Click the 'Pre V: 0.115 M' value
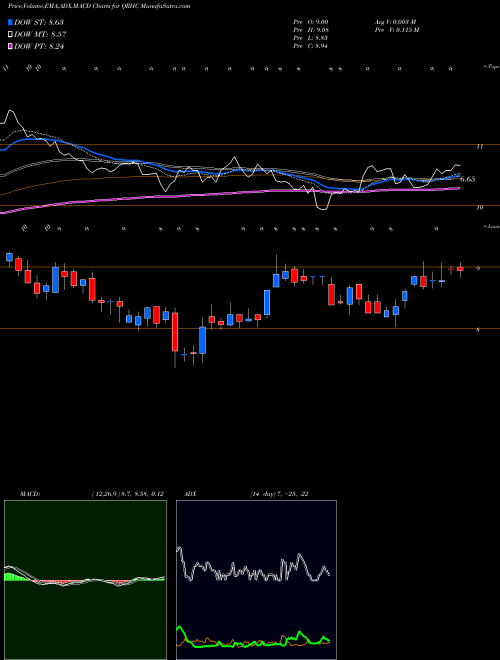This screenshot has width=500, height=660. (396, 30)
